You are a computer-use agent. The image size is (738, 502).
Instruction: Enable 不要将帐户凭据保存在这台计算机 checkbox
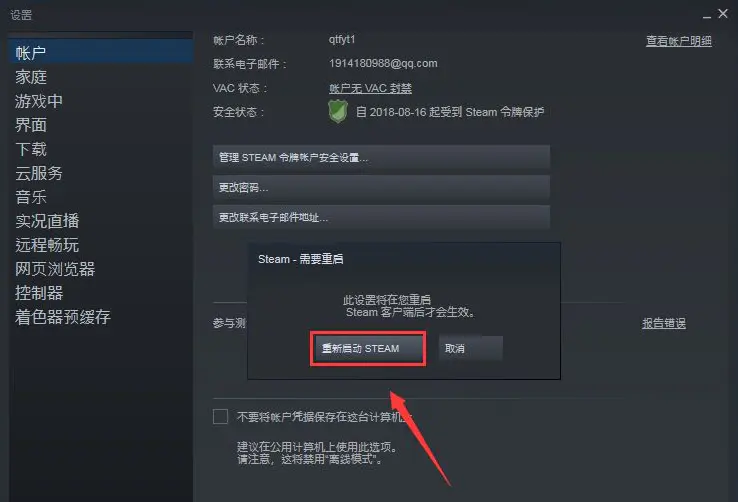(220, 416)
